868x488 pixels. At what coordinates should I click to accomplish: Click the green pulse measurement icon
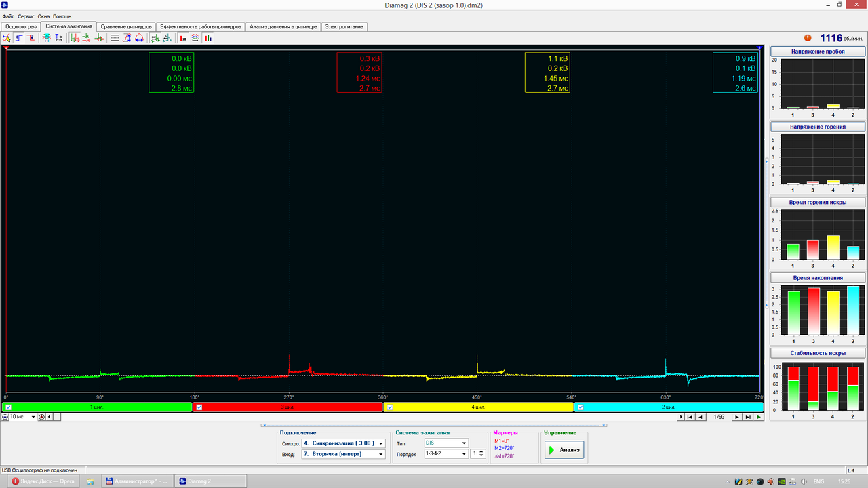click(155, 38)
